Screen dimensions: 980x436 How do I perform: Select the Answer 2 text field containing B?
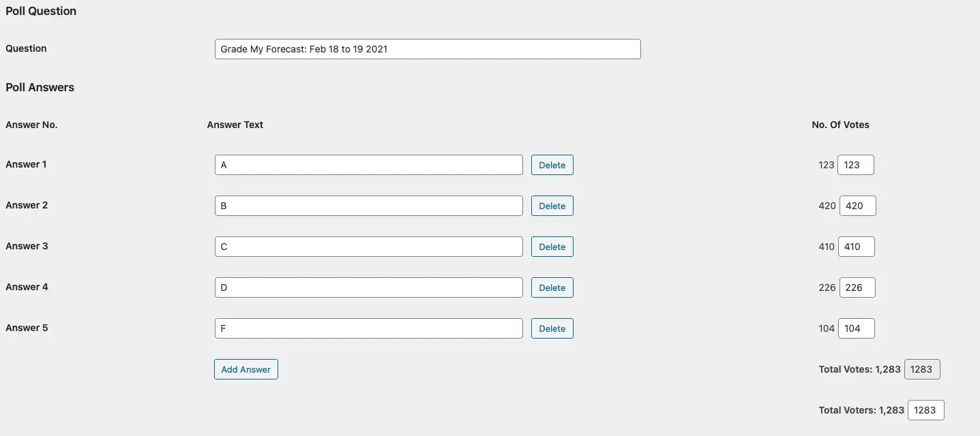(x=369, y=206)
